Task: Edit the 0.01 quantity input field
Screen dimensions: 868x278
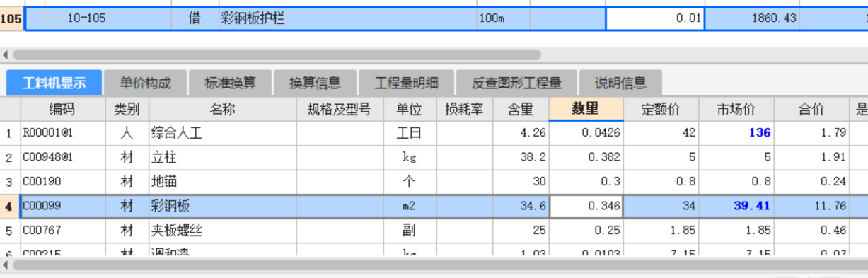Action: [x=655, y=18]
